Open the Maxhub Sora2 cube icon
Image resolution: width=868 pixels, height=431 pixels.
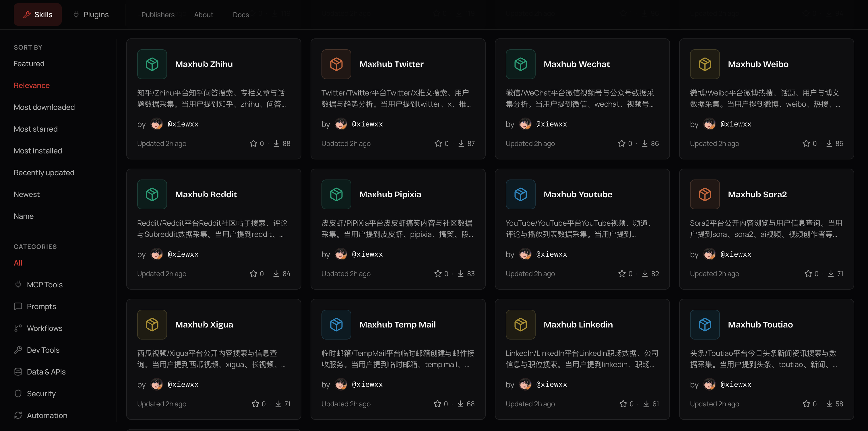point(705,194)
